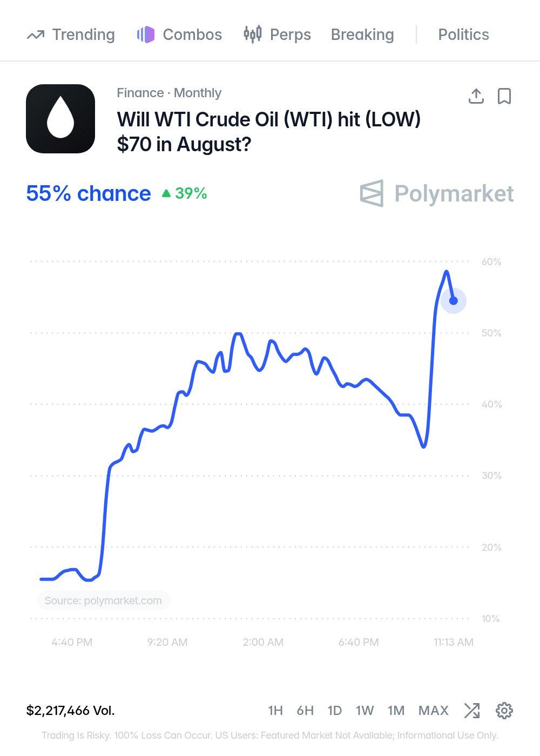
Task: Click the current price dot on chart
Action: pos(454,301)
